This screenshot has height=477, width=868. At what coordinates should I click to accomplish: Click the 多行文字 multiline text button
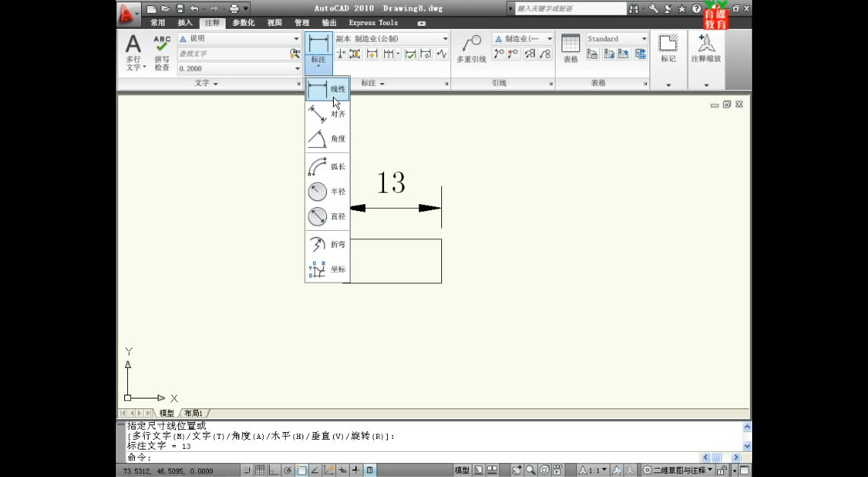click(133, 53)
